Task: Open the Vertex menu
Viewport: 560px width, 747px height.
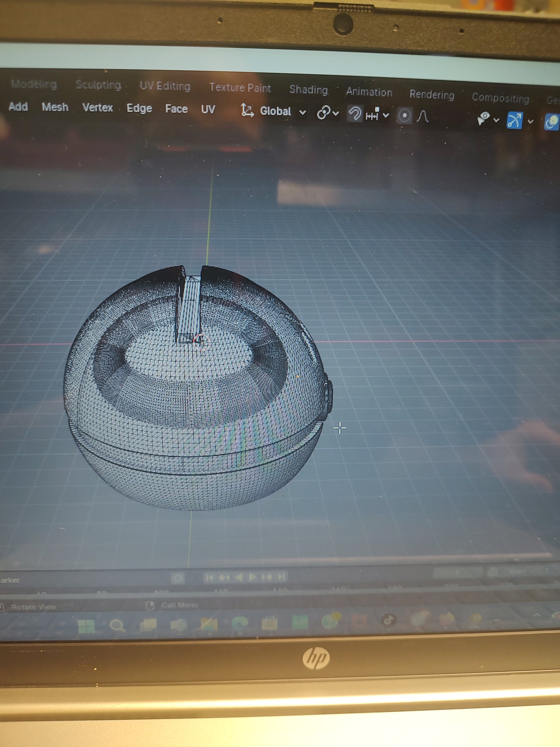Action: tap(98, 108)
